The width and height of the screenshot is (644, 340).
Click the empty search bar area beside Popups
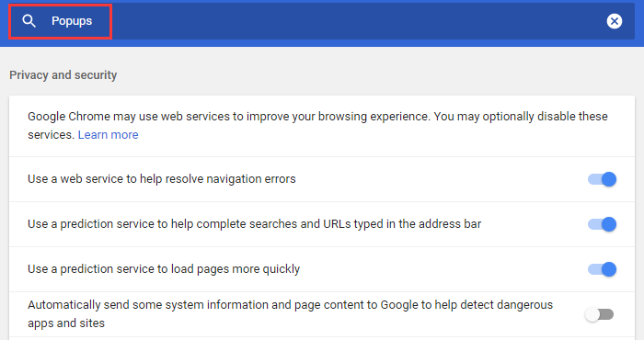[x=353, y=21]
